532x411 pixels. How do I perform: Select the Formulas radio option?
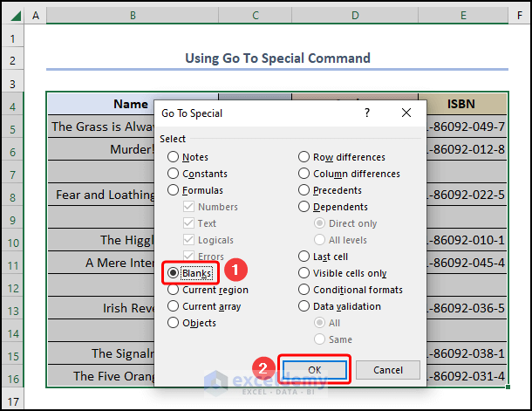click(x=174, y=190)
